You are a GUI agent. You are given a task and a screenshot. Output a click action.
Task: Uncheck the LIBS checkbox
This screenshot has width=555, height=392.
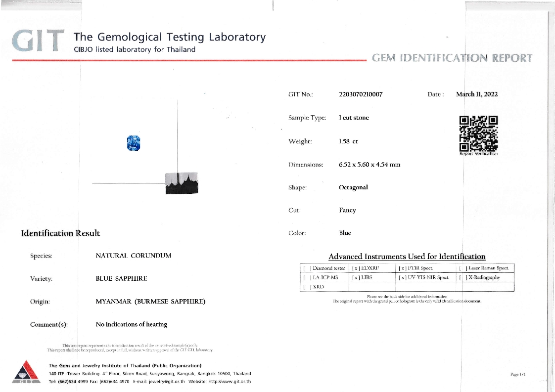(x=355, y=278)
